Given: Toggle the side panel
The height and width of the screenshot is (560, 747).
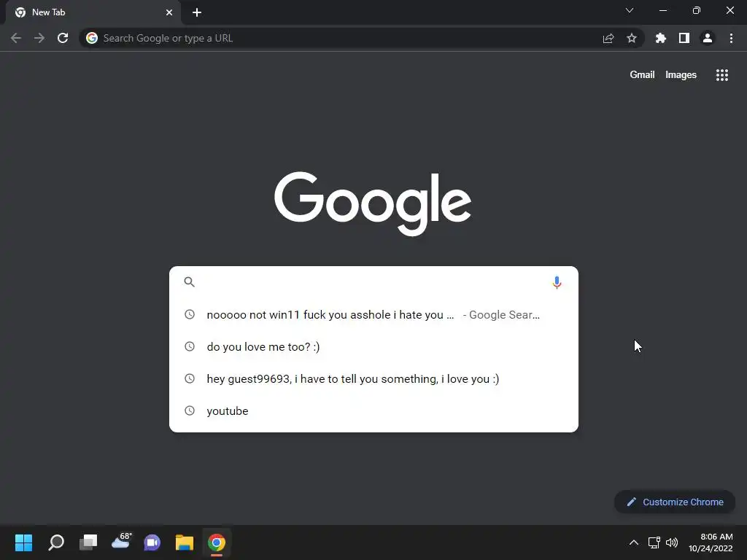Looking at the screenshot, I should [684, 38].
